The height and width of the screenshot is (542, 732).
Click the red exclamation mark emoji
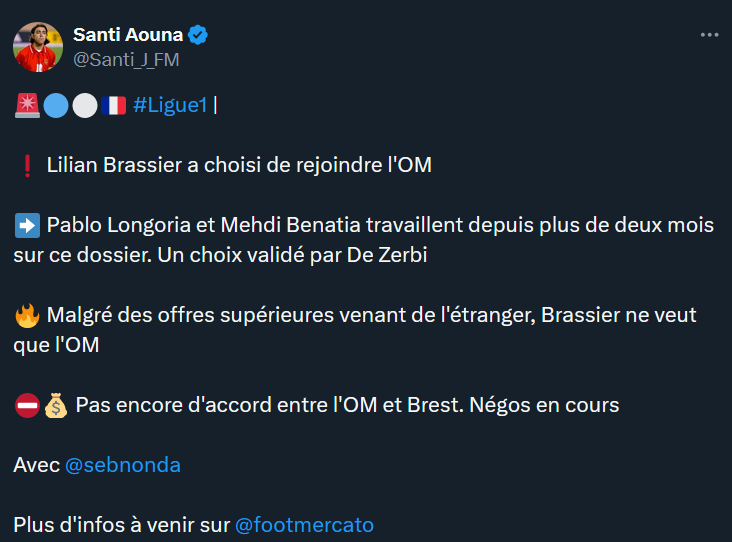pyautogui.click(x=27, y=165)
